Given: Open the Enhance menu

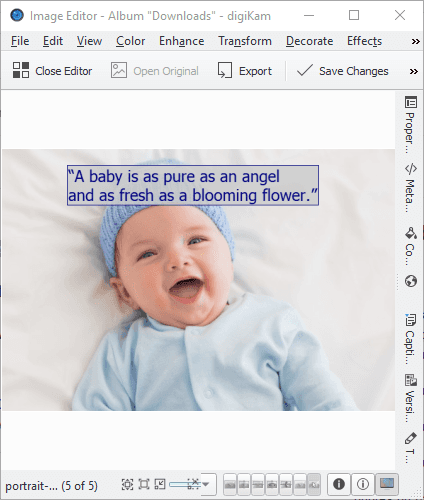Looking at the screenshot, I should [181, 41].
